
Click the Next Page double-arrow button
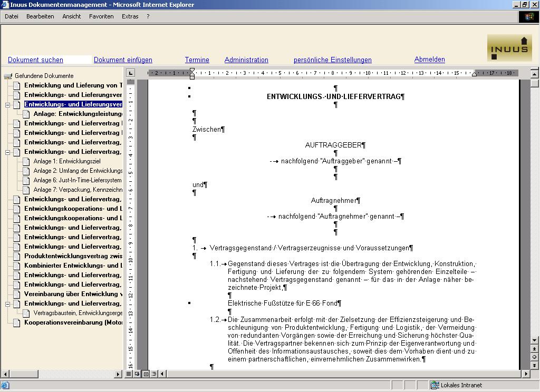tap(534, 366)
